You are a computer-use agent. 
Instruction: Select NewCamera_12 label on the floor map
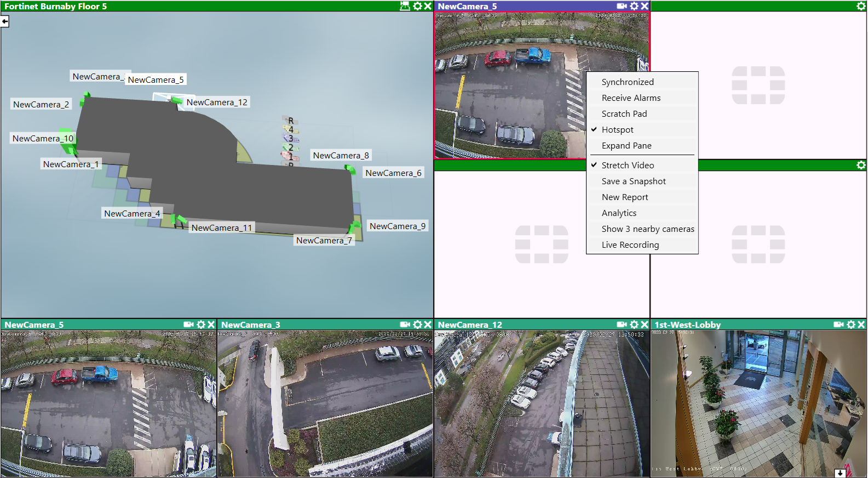click(217, 103)
